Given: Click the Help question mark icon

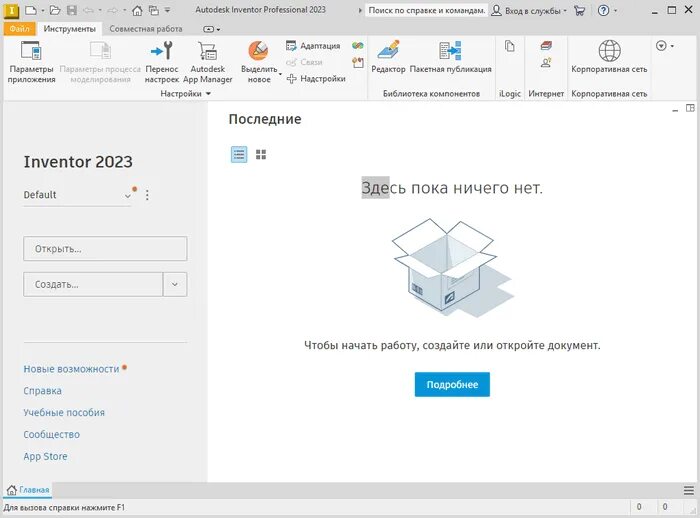Looking at the screenshot, I should 603,10.
